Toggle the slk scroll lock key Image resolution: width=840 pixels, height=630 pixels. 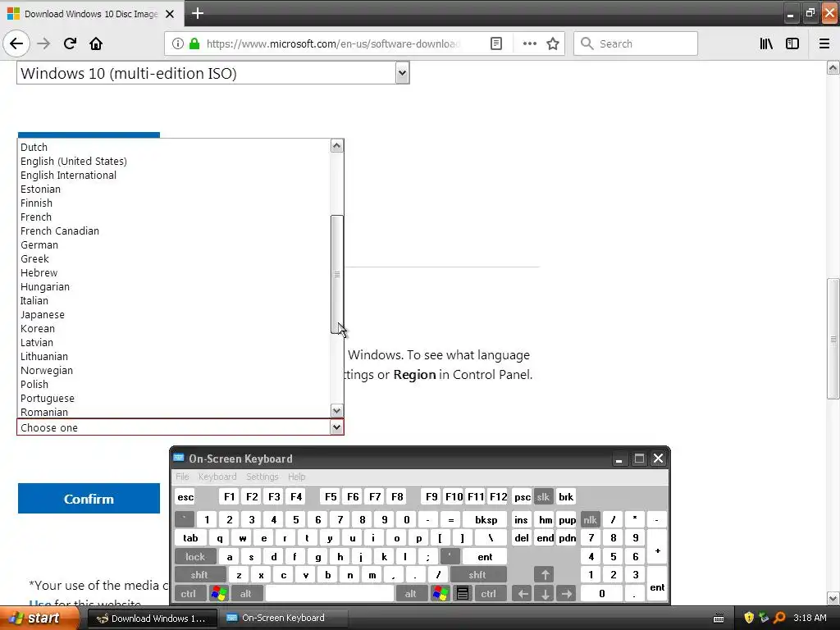(543, 496)
